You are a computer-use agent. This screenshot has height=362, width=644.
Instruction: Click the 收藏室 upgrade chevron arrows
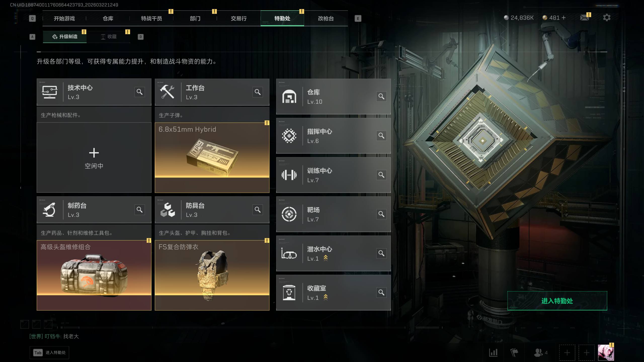[x=326, y=297]
